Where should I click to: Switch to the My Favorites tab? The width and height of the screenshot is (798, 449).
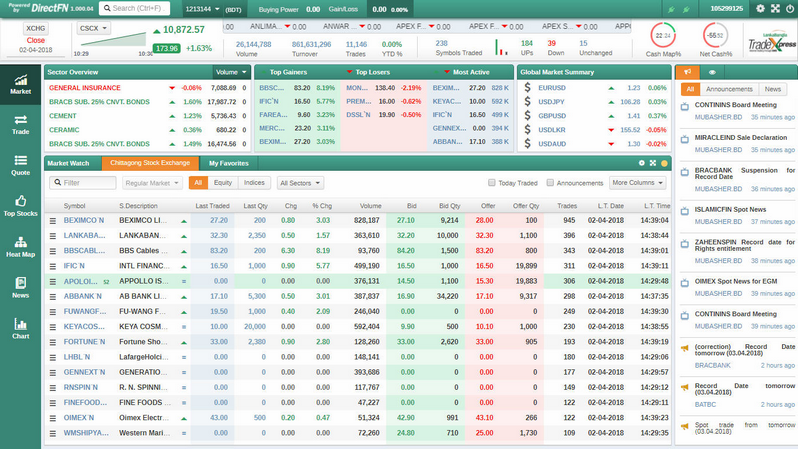[x=229, y=162]
